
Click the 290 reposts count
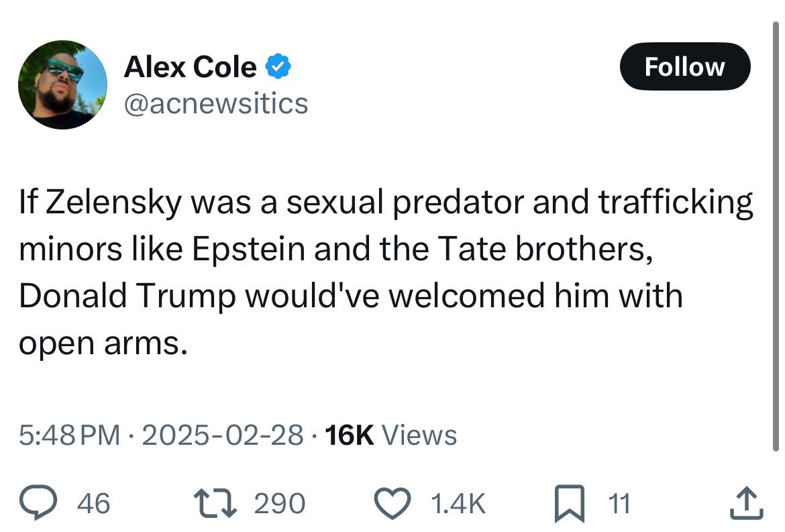coord(279,503)
